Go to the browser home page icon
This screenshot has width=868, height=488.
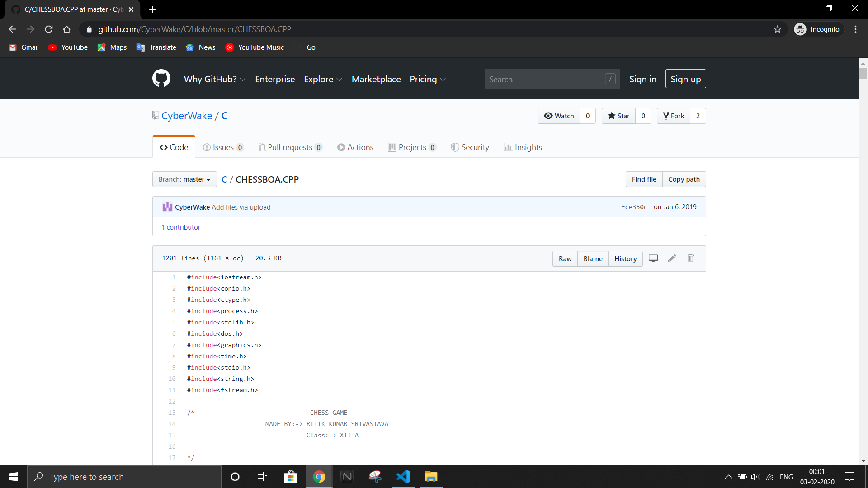[x=66, y=29]
